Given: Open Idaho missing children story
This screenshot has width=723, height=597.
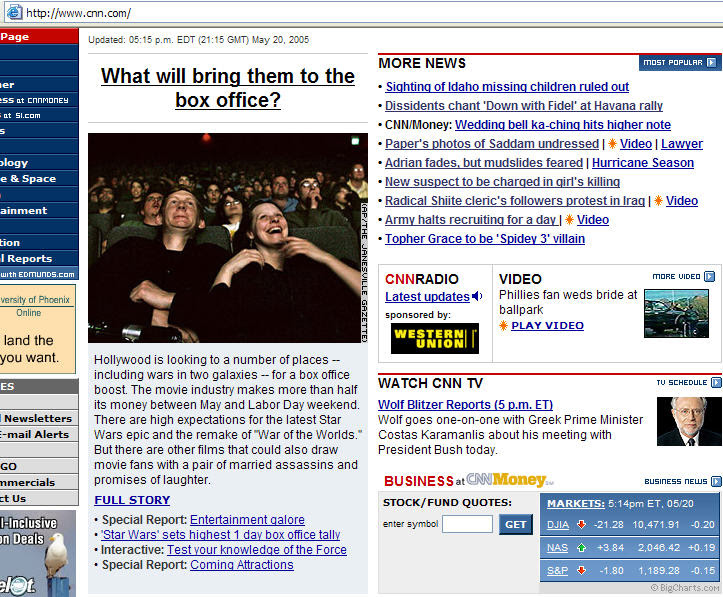Looking at the screenshot, I should point(507,87).
